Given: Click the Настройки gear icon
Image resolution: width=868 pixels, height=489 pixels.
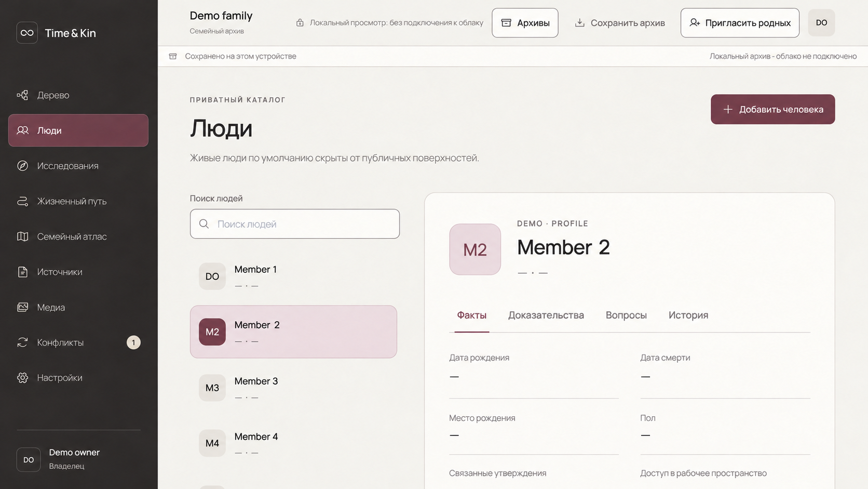Looking at the screenshot, I should [x=22, y=378].
